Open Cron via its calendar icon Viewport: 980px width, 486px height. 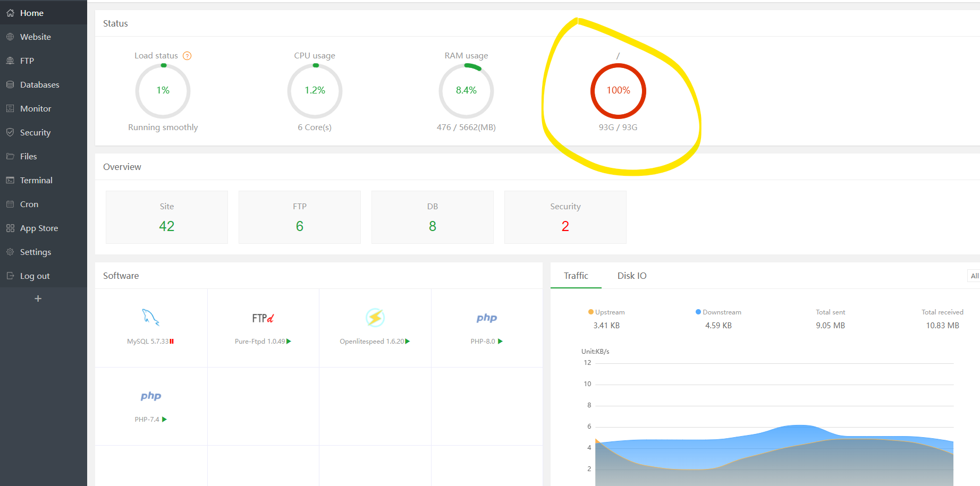tap(10, 204)
